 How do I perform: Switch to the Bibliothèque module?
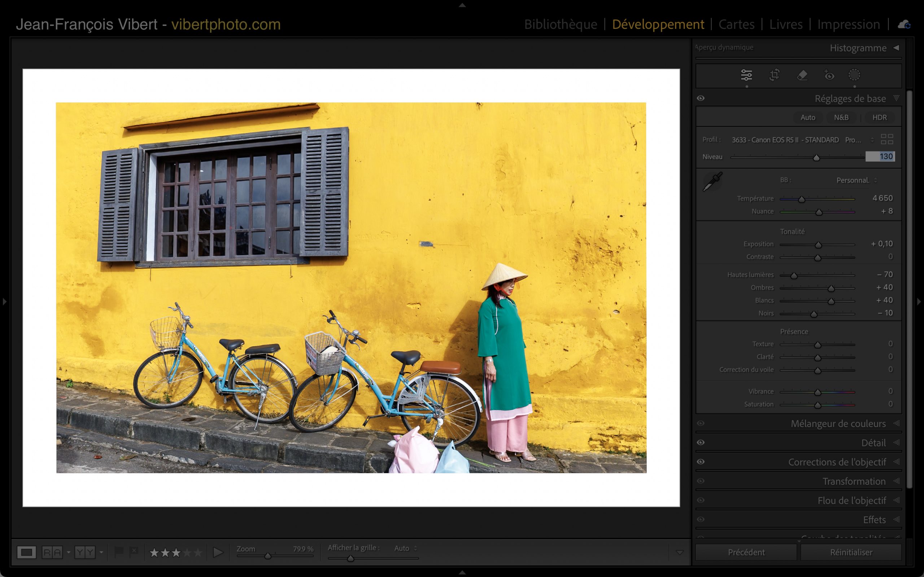pos(560,25)
